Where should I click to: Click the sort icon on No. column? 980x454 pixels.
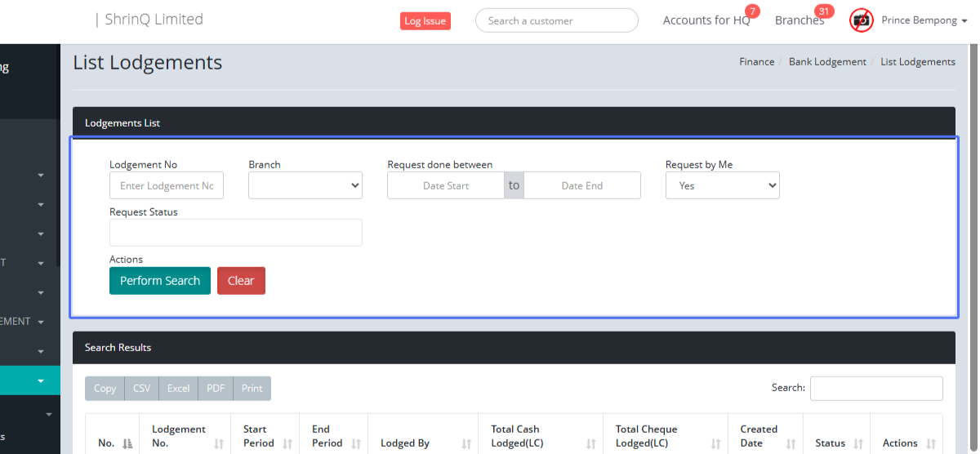127,443
